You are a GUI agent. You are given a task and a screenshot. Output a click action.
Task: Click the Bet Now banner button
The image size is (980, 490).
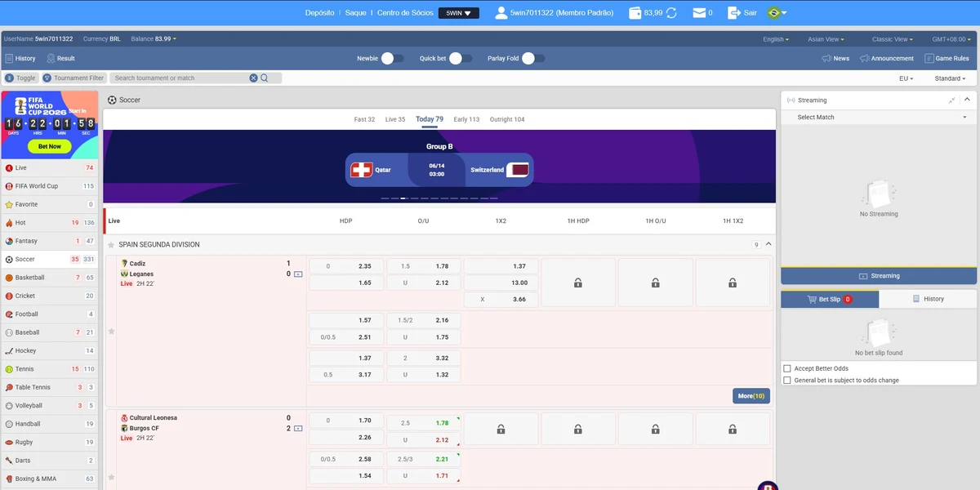49,146
